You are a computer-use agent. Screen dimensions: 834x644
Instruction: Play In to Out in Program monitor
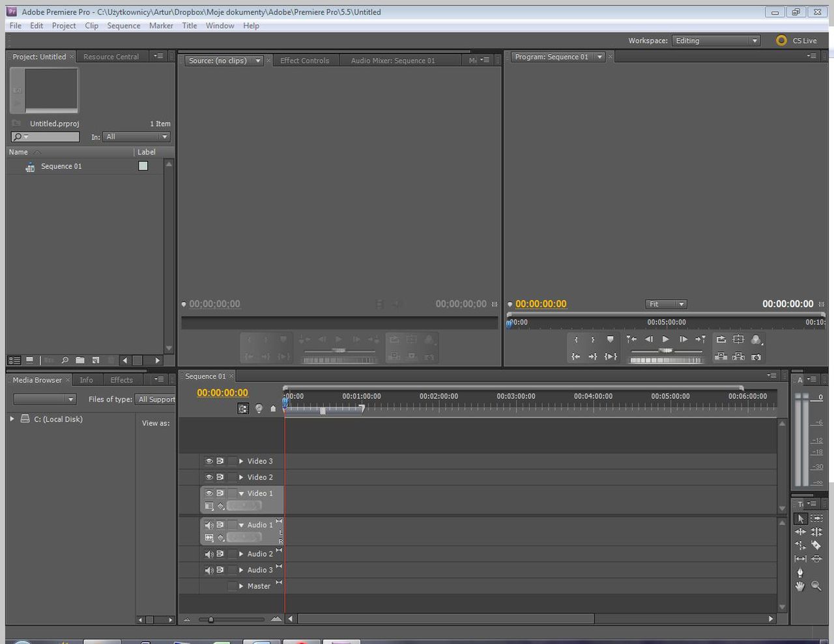coord(611,357)
